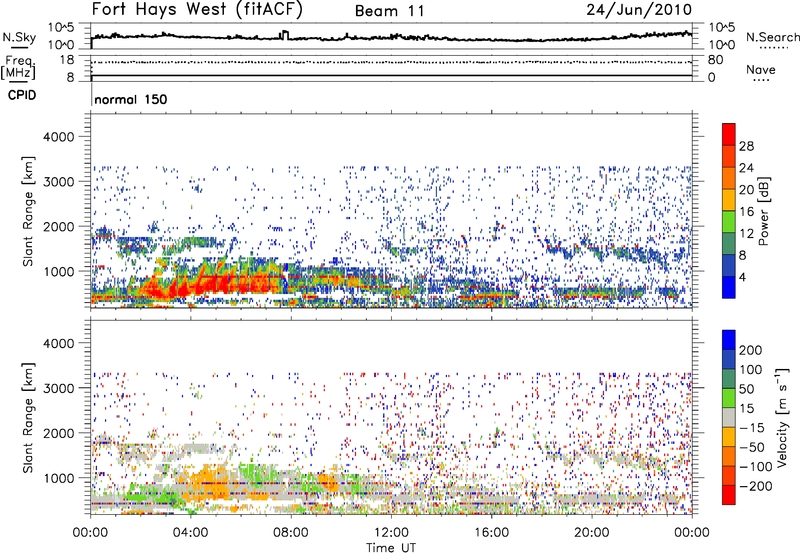
Task: Click the 'CPID' label
Action: click(x=22, y=95)
